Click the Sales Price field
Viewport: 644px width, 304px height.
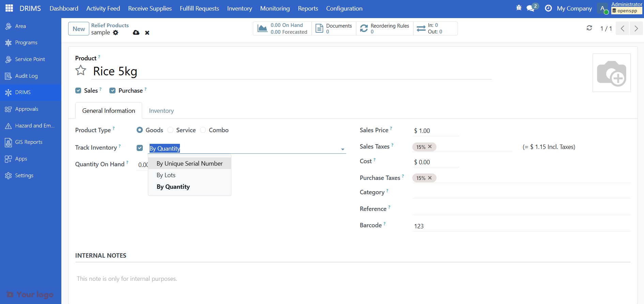tap(436, 131)
